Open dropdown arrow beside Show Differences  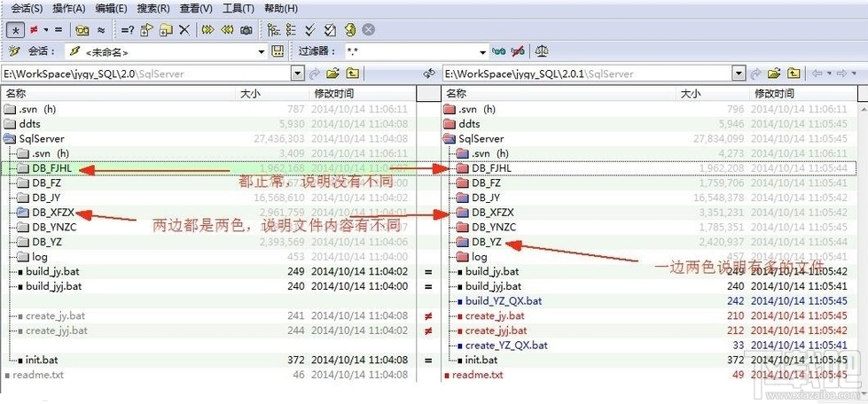pos(46,30)
